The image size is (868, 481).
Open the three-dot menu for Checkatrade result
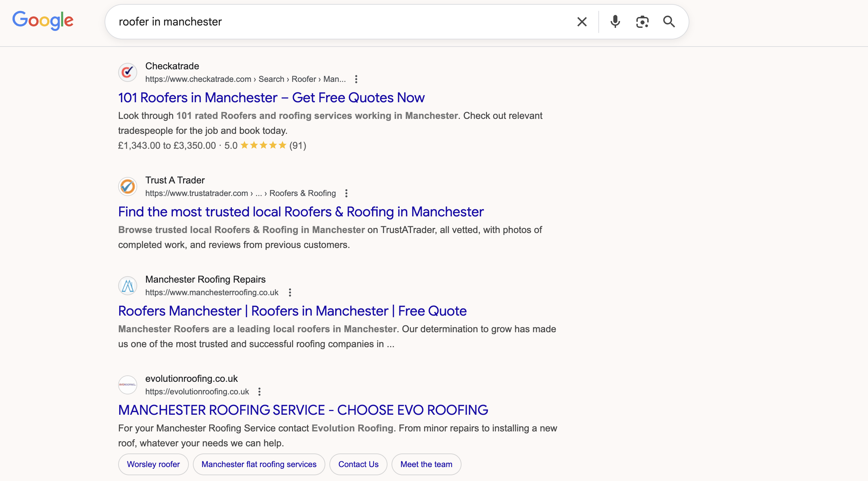coord(356,79)
